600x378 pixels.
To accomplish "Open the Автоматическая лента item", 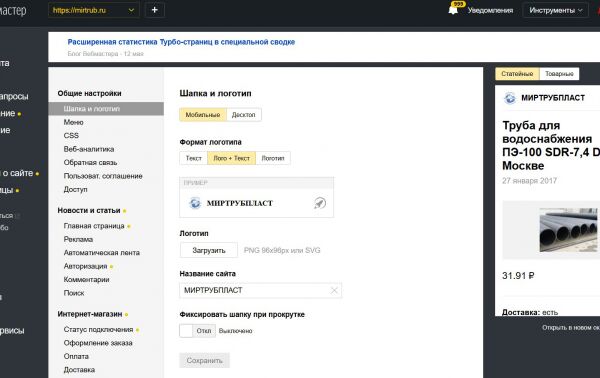I will pos(101,253).
